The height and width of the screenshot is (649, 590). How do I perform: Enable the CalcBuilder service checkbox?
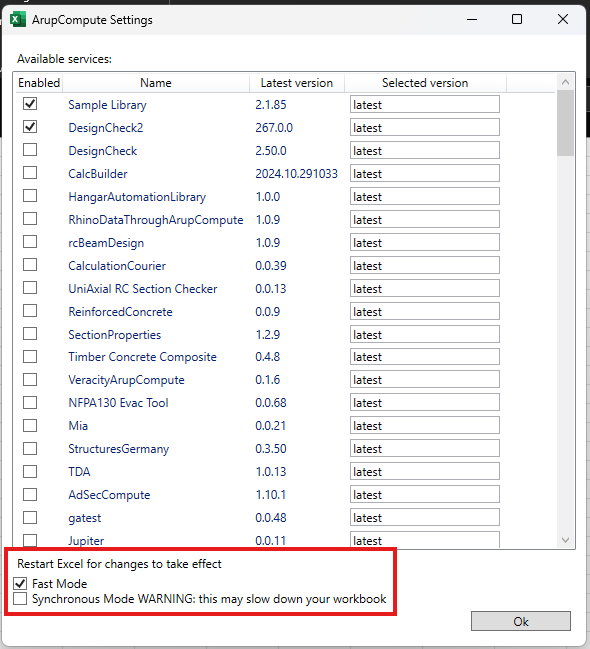coord(30,173)
